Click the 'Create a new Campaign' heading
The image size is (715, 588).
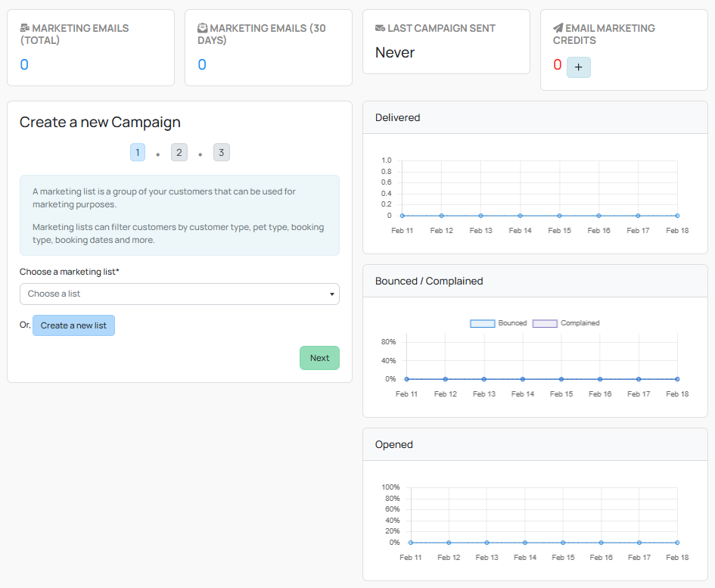[x=100, y=123]
